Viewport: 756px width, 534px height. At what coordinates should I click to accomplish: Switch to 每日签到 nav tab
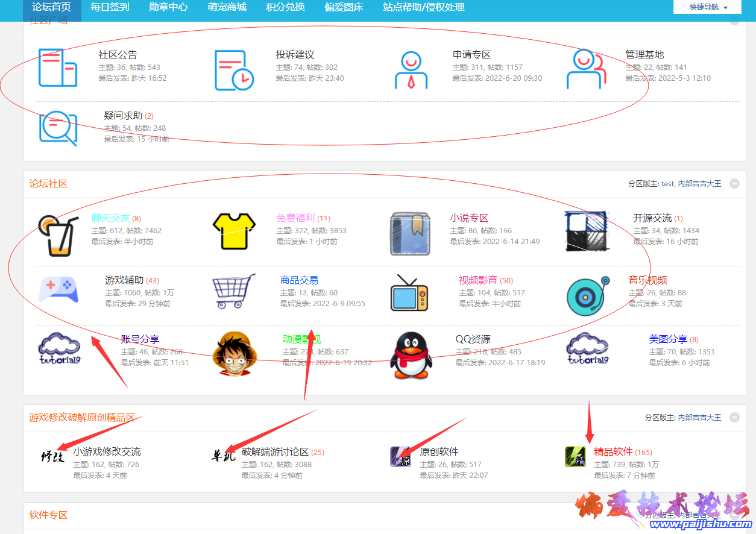point(110,7)
